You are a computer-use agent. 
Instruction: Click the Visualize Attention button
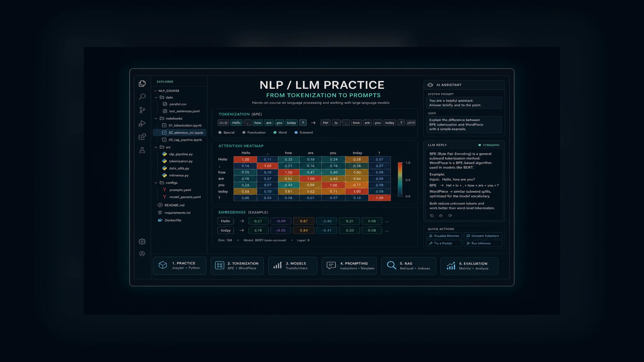444,236
